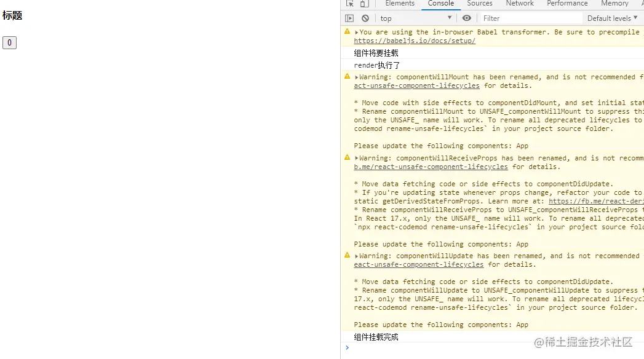Screen dimensions: 644x359
Task: Open the Default levels dropdown
Action: [x=612, y=18]
